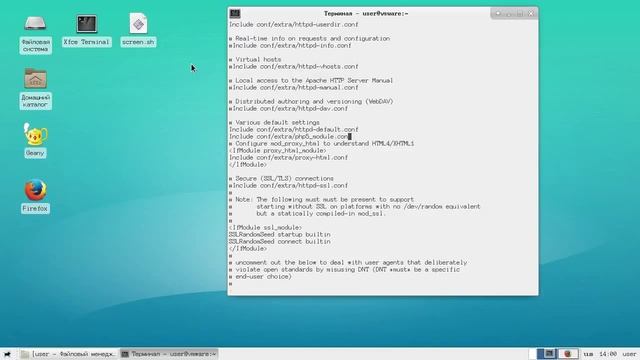
Task: Select the screen.sh script file icon
Action: click(x=138, y=30)
